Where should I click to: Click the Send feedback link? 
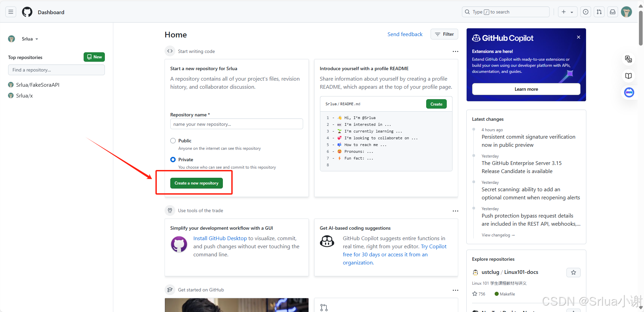click(405, 34)
